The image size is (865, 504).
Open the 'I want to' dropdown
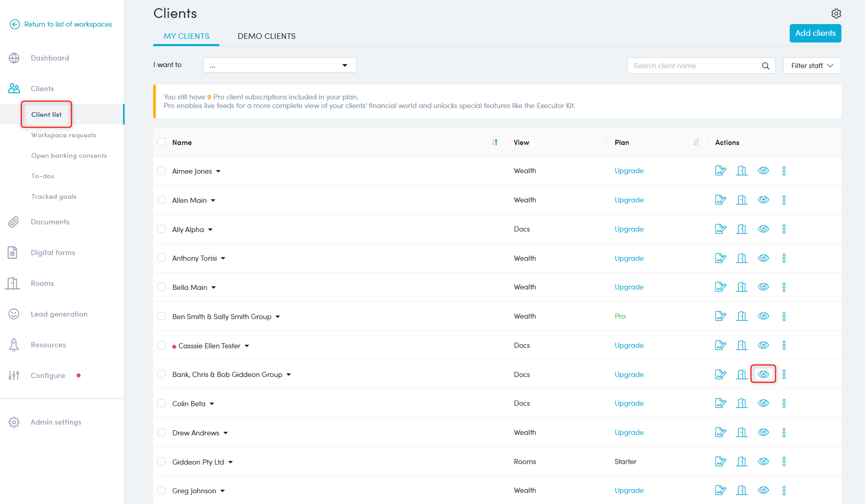click(279, 65)
